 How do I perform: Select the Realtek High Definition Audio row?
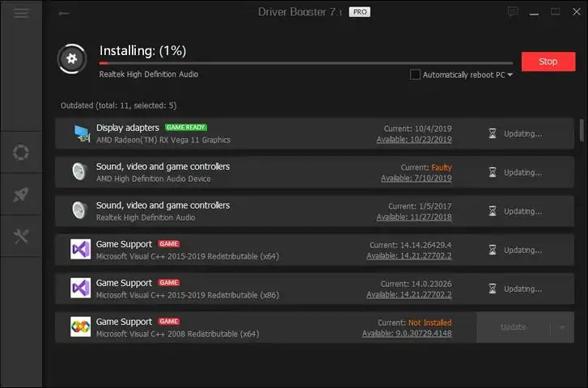point(243,211)
